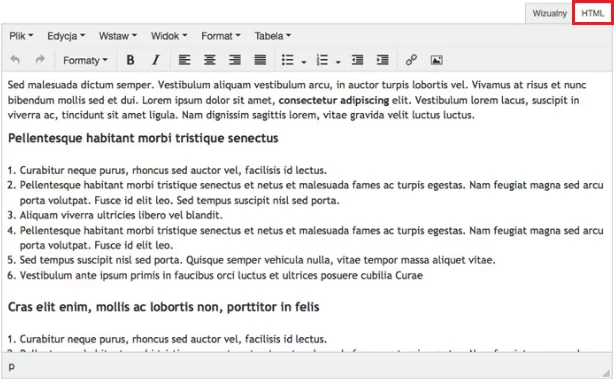Align text to the left
The height and width of the screenshot is (379, 614).
[x=184, y=60]
